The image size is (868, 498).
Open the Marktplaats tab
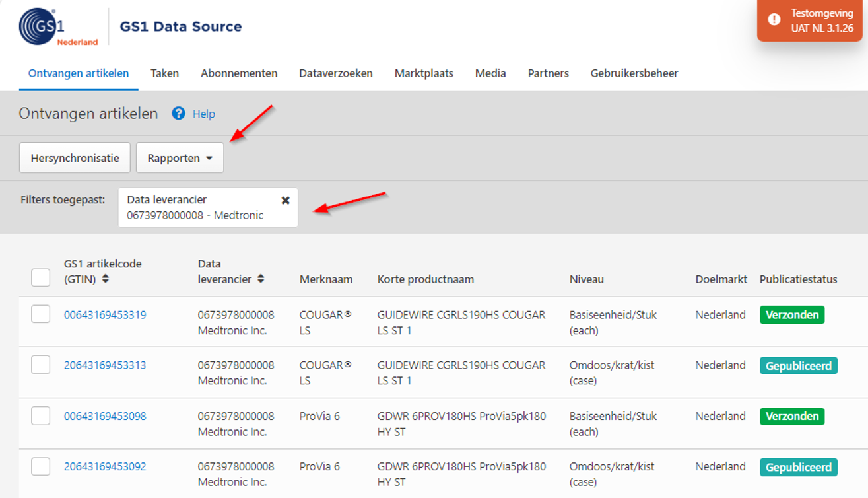click(424, 73)
